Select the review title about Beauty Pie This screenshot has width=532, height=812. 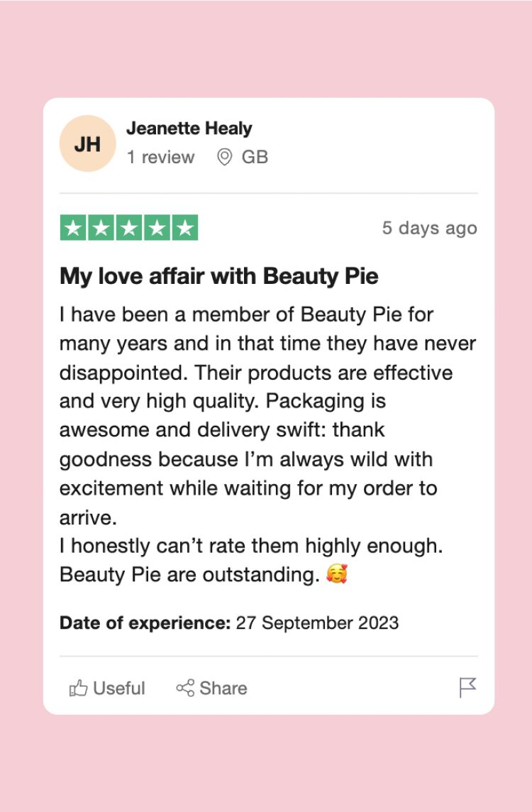pos(218,275)
